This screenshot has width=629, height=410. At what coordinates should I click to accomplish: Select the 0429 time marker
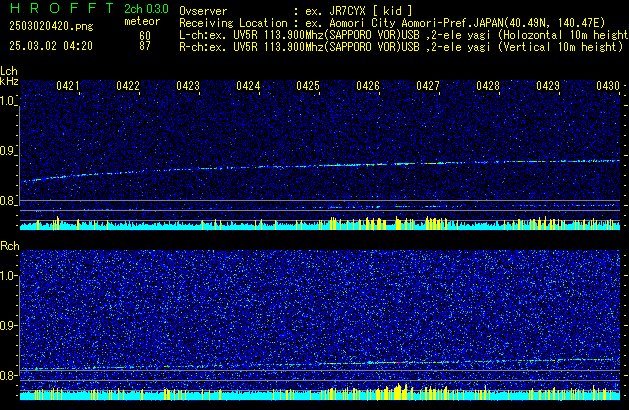[x=548, y=86]
